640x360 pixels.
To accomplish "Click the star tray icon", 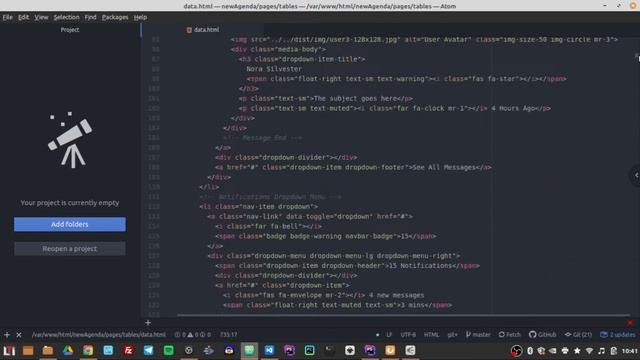I will (577, 351).
